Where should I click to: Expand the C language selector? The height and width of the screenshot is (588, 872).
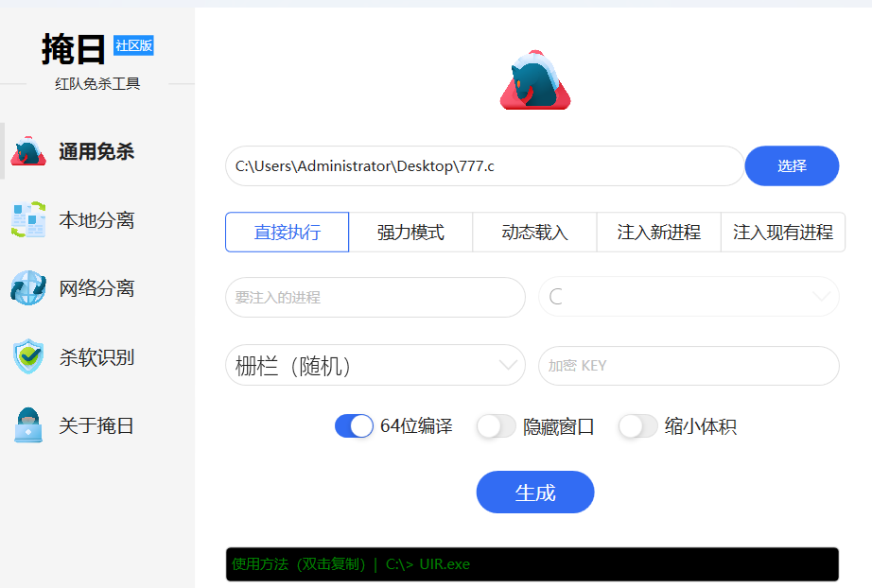tap(688, 297)
